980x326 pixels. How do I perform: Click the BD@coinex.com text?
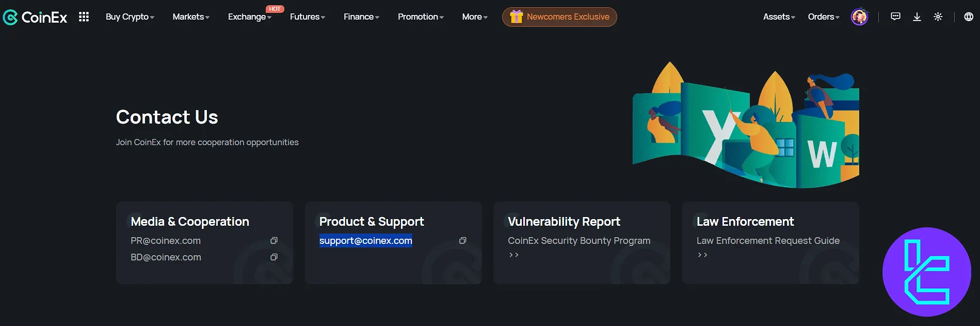(166, 257)
